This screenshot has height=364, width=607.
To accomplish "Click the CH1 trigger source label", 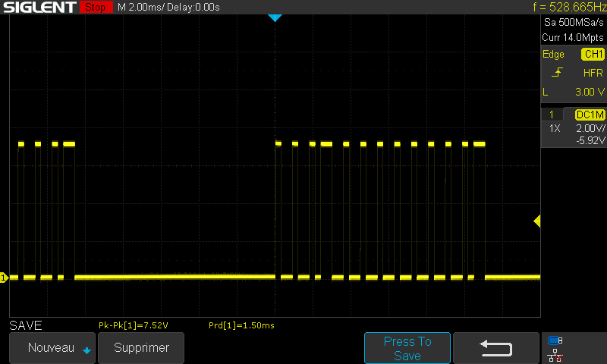I will click(x=593, y=54).
